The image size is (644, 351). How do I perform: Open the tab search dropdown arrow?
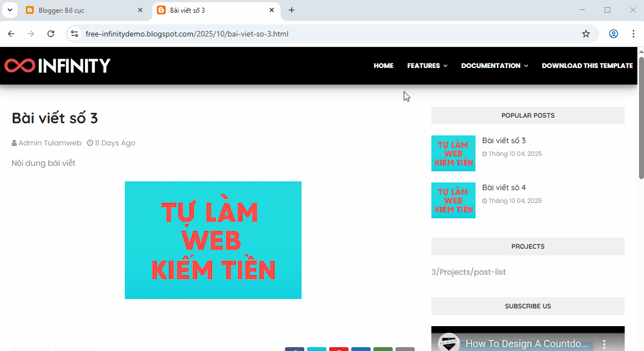pyautogui.click(x=10, y=11)
